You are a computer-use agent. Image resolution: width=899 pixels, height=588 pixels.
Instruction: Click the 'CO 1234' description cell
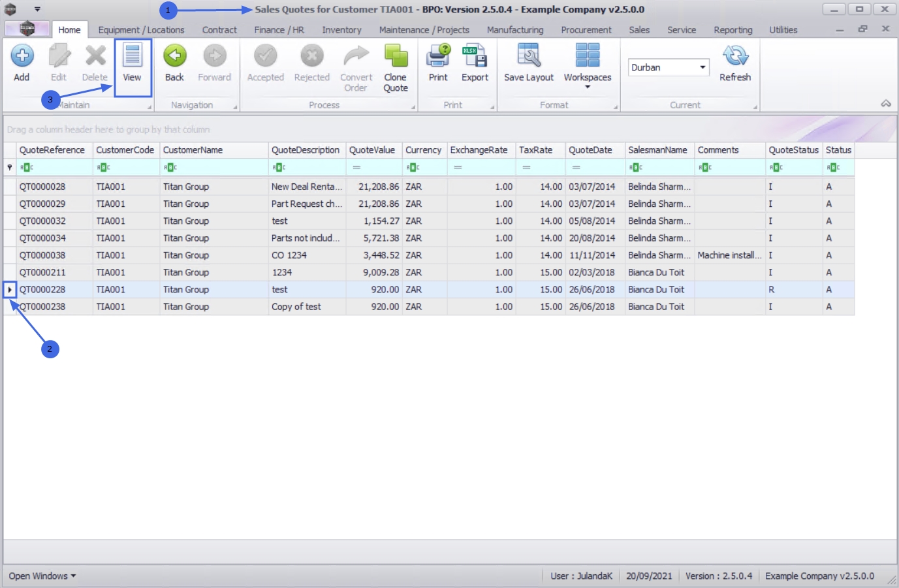point(307,255)
